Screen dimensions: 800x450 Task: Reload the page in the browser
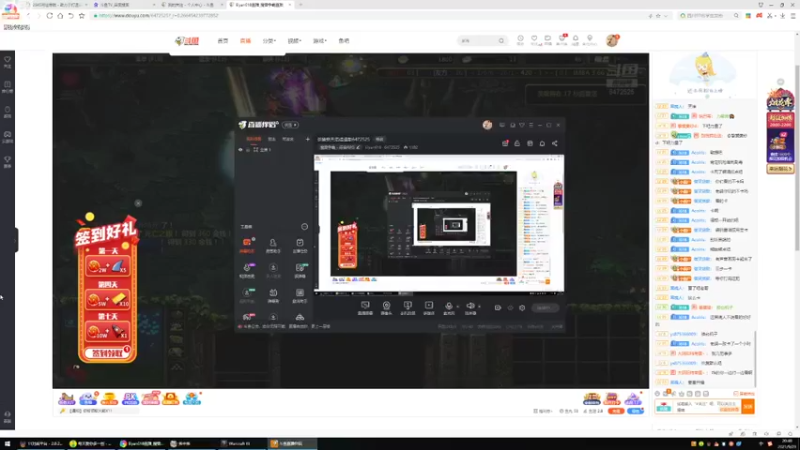point(49,16)
